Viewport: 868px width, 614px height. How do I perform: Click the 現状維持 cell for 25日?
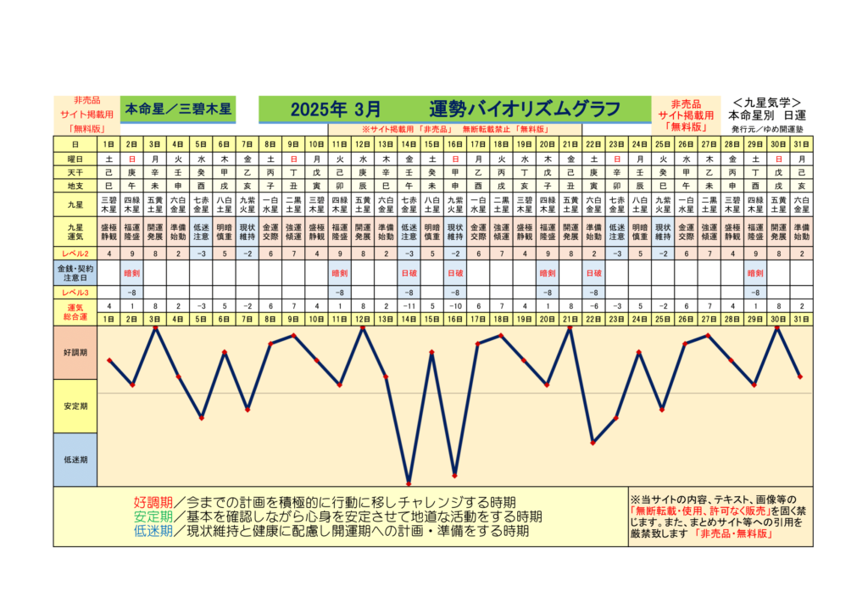pyautogui.click(x=663, y=232)
